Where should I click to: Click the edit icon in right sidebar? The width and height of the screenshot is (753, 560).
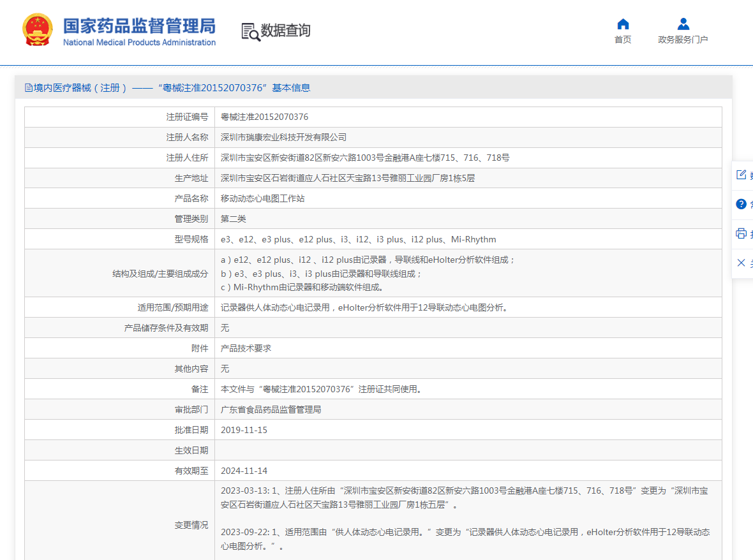[742, 175]
